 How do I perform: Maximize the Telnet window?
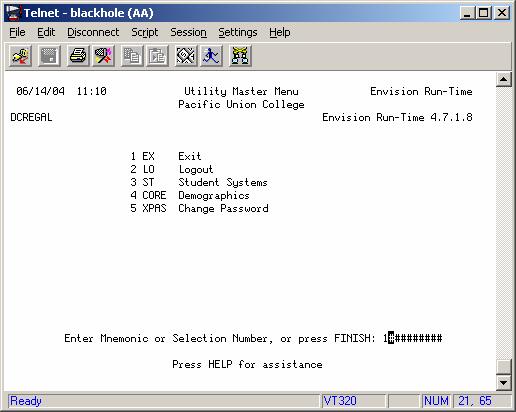tap(483, 13)
